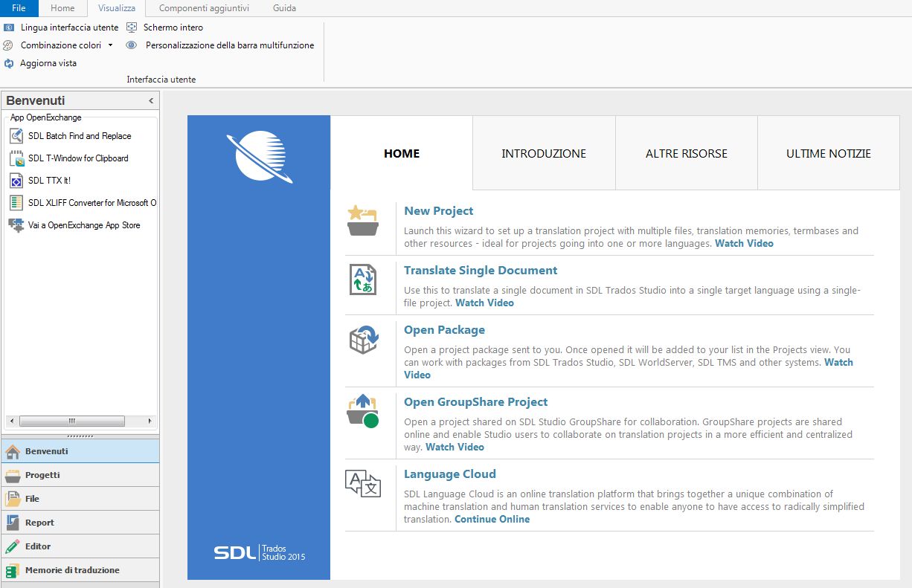Click Schermo intero label
912x588 pixels.
pyautogui.click(x=173, y=28)
